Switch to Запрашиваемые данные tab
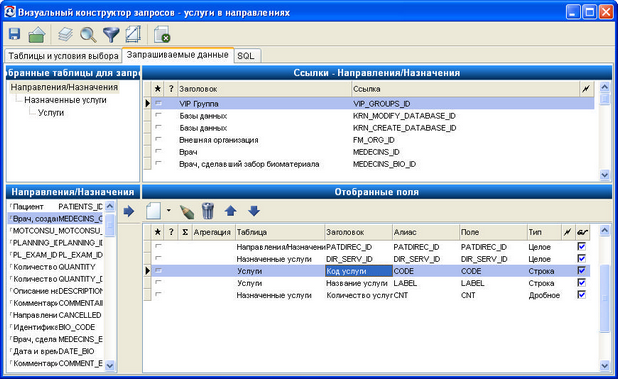 pos(178,55)
